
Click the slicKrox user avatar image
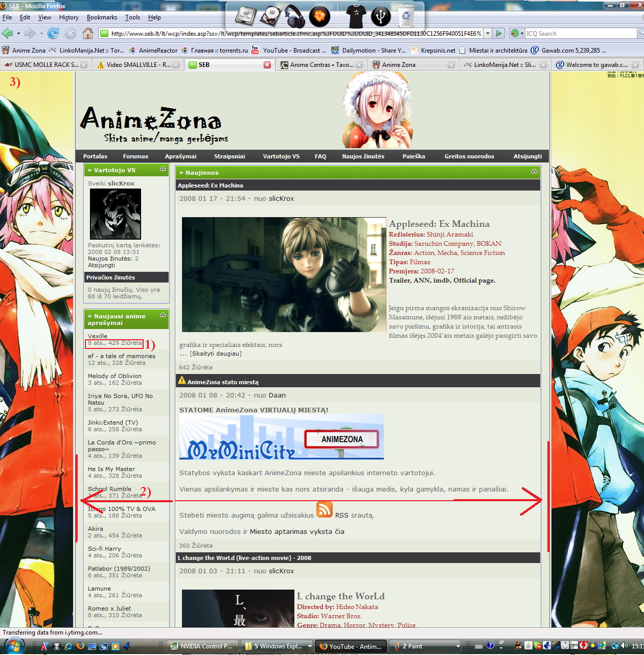(115, 214)
